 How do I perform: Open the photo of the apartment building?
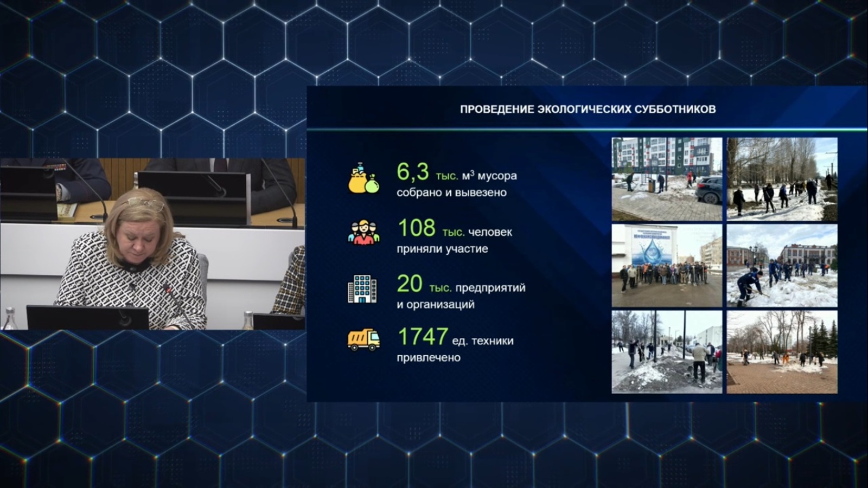point(667,179)
